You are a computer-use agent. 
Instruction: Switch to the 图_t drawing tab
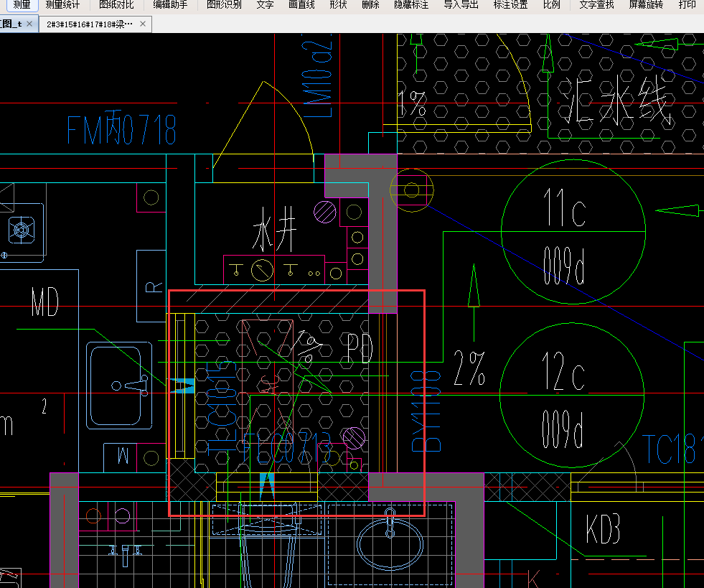tap(11, 24)
